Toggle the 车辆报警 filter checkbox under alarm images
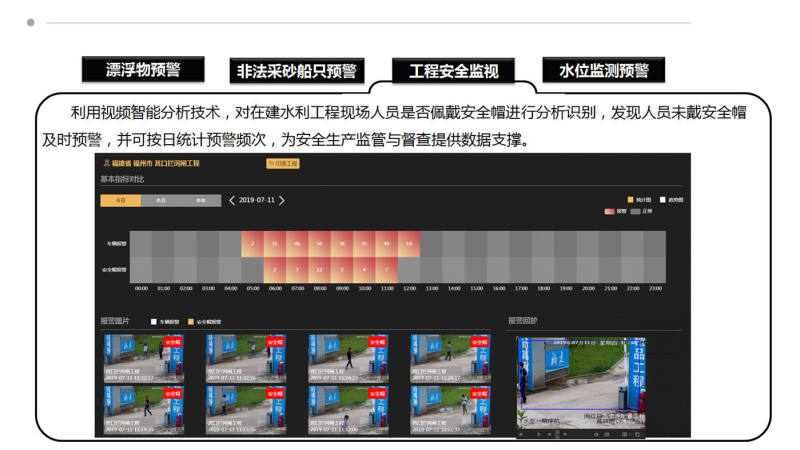 click(153, 322)
